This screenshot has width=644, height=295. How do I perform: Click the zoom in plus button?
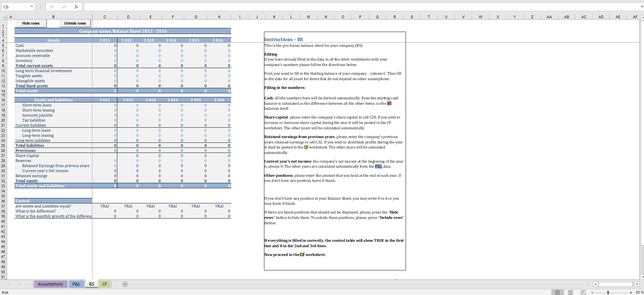pos(631,293)
